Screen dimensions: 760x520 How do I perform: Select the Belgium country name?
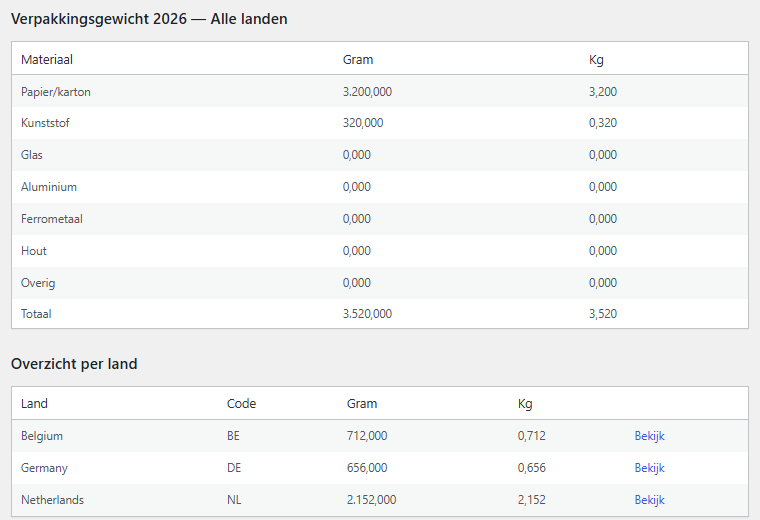pos(42,436)
